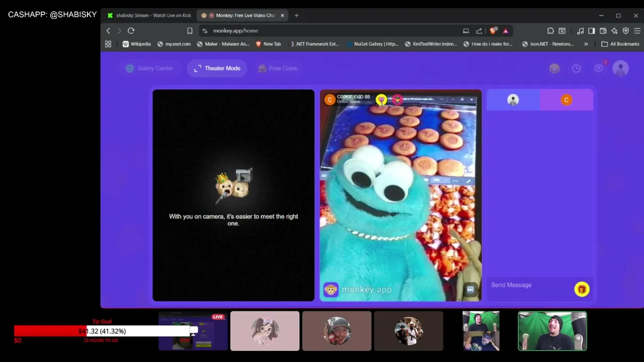The height and width of the screenshot is (362, 644).
Task: Open the New Tab bookmark
Action: 268,44
